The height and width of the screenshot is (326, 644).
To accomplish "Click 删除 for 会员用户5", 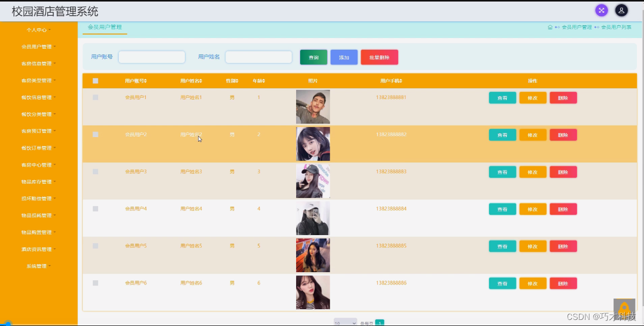I will tap(563, 246).
